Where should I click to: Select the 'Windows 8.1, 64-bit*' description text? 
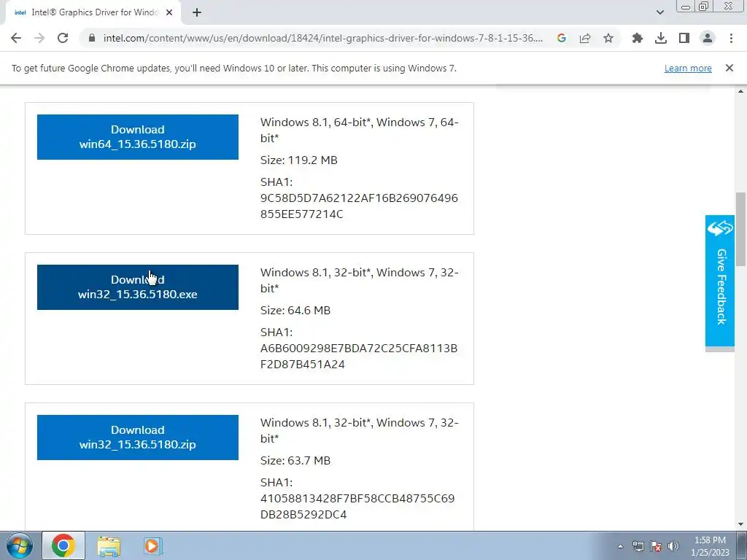tap(359, 130)
